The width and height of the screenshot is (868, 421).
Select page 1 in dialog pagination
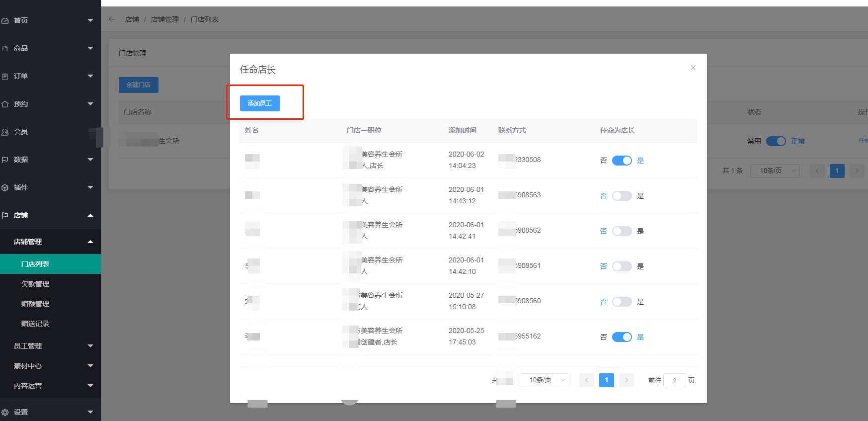coord(606,380)
